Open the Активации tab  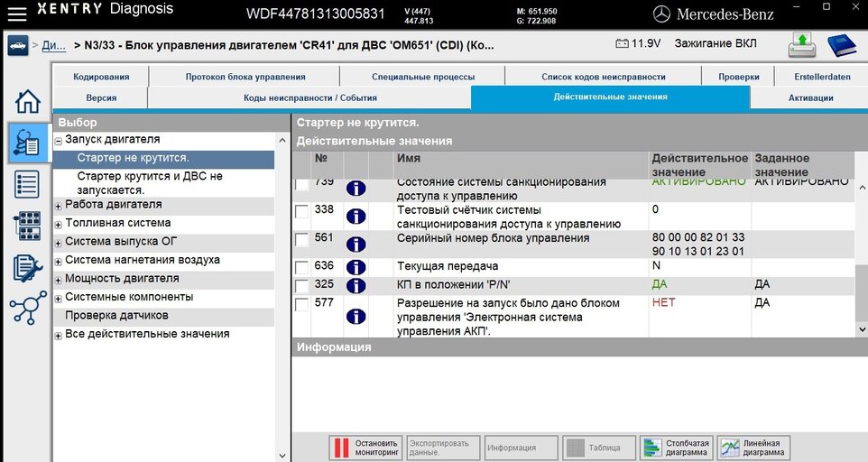pyautogui.click(x=810, y=97)
